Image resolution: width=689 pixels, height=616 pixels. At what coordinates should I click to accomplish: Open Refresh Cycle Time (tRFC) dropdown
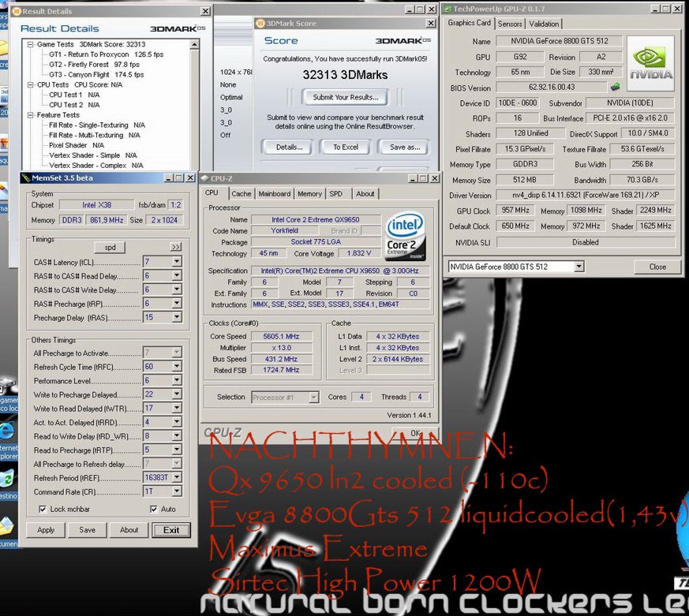tap(177, 366)
